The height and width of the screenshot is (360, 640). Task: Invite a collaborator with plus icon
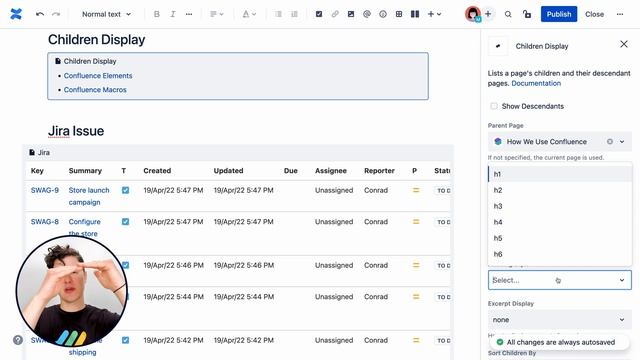[x=488, y=14]
